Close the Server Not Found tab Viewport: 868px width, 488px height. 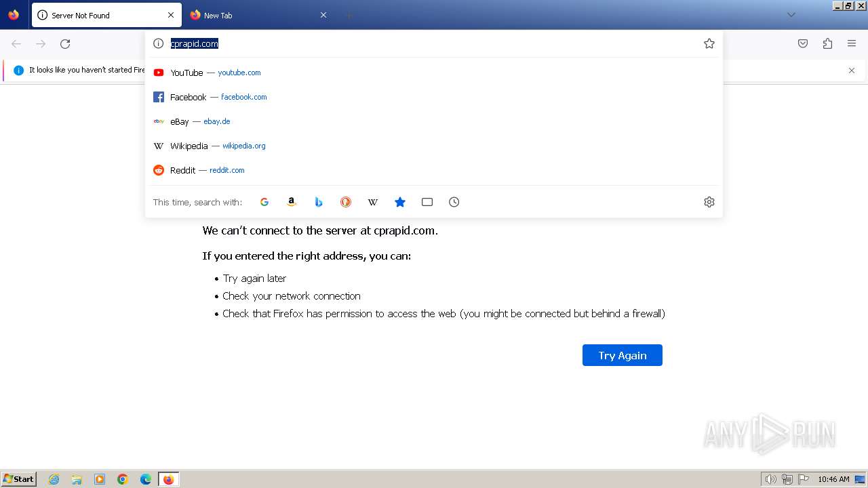pyautogui.click(x=171, y=15)
